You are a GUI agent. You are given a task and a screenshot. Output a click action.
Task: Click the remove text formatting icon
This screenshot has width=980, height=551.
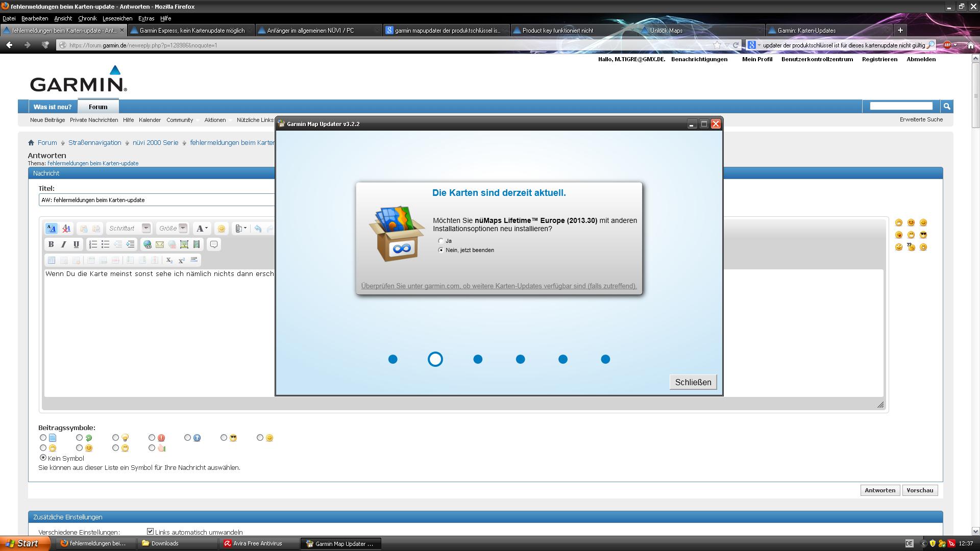66,229
